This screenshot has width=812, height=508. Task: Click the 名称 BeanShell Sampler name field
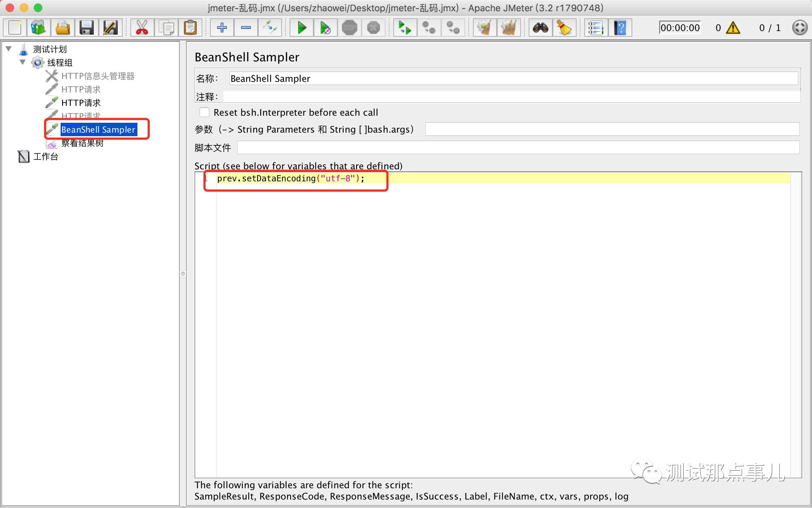click(513, 78)
